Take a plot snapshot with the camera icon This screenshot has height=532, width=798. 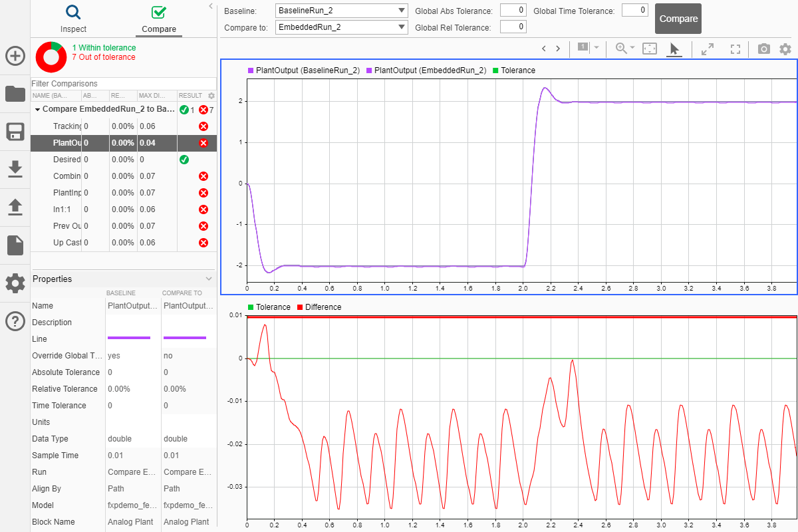(764, 49)
